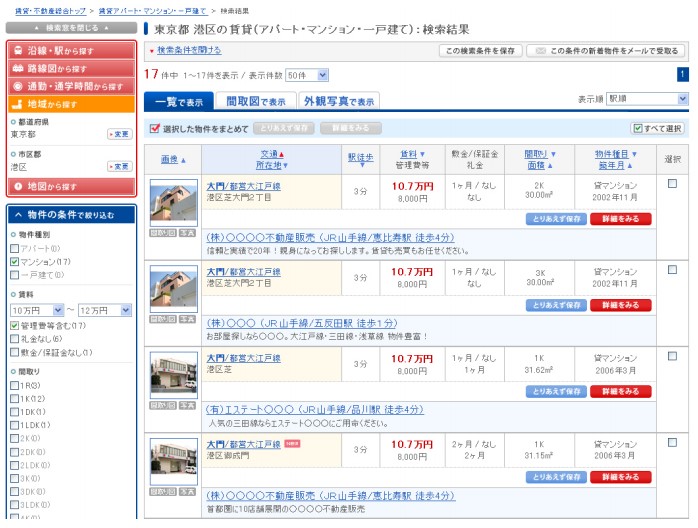Sort by 間取り column header
This screenshot has width=698, height=528.
click(536, 154)
